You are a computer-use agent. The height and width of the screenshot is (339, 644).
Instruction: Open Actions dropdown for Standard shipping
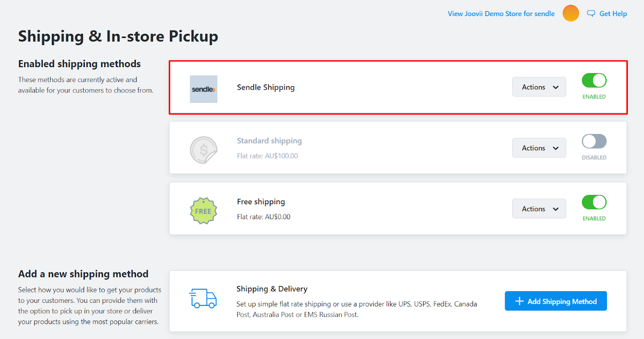point(539,148)
